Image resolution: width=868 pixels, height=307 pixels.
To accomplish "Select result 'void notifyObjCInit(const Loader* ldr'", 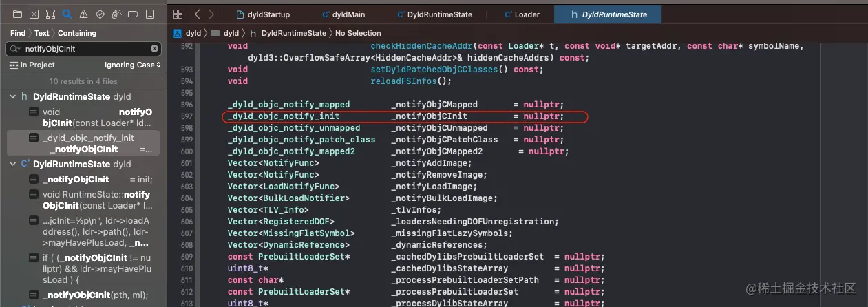I will 83,117.
